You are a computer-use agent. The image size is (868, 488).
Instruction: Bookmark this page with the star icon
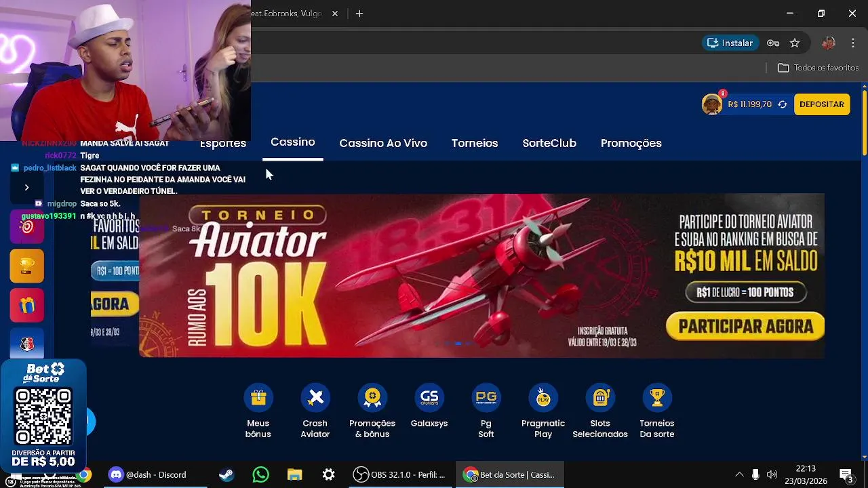[x=795, y=43]
